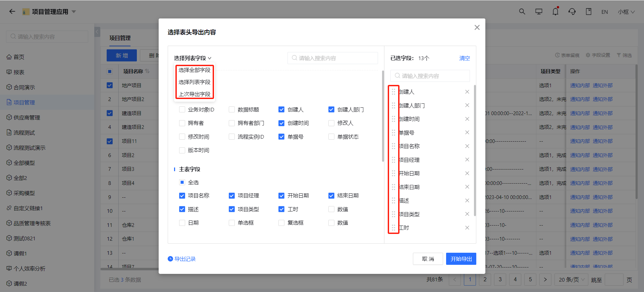644x292 pixels.
Task: Click the selected fields search box
Action: [430, 76]
